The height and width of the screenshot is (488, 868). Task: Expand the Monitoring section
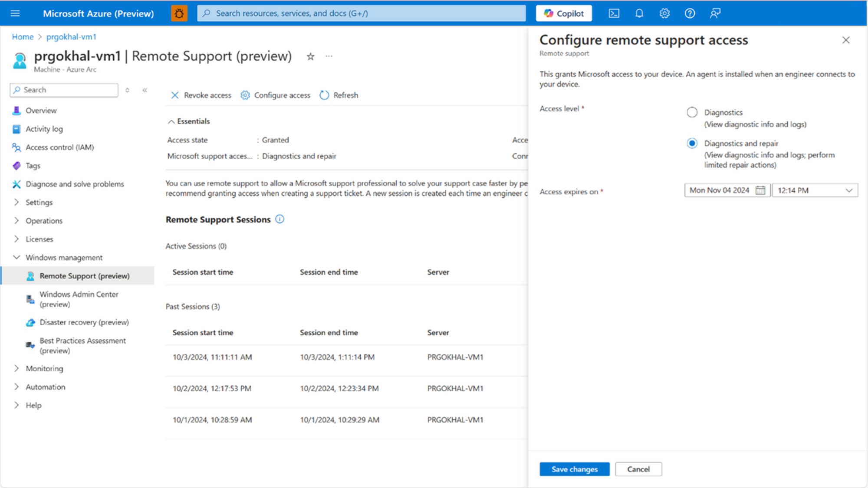pyautogui.click(x=16, y=368)
